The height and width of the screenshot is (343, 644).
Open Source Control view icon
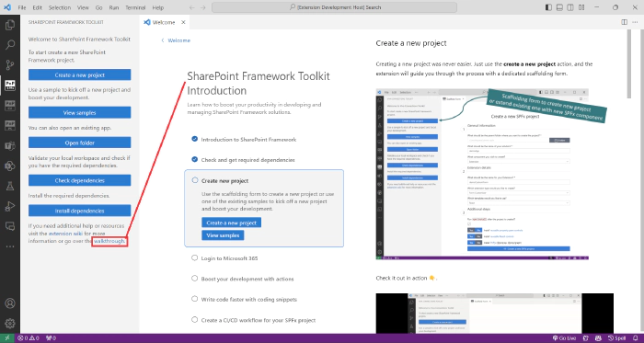pyautogui.click(x=10, y=64)
